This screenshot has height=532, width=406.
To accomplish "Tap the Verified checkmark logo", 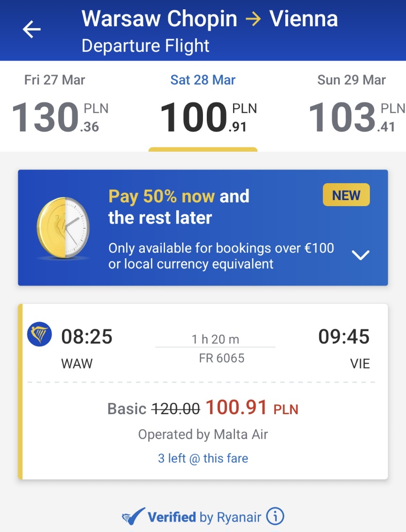I will [x=133, y=517].
